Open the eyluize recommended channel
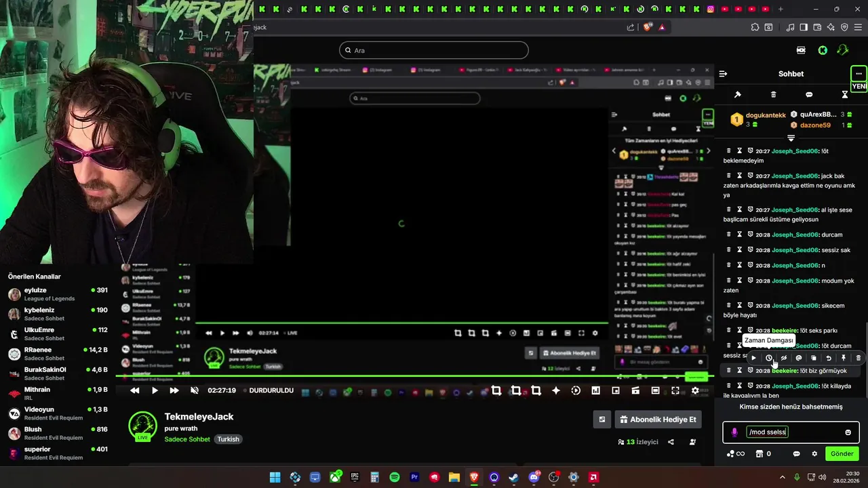 pos(58,294)
